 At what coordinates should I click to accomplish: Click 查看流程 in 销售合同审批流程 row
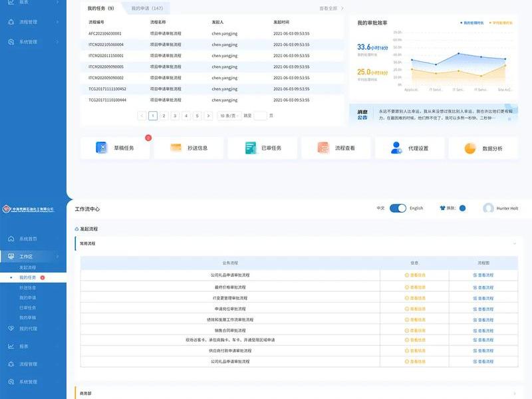[483, 331]
